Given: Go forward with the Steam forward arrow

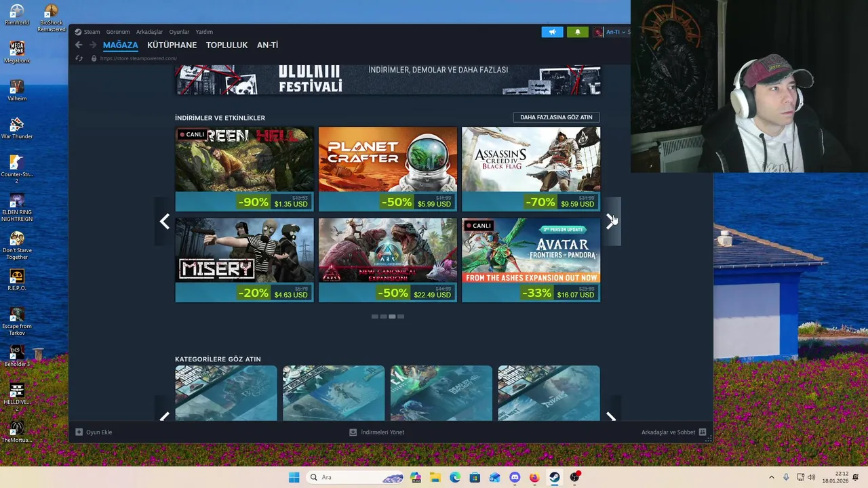Looking at the screenshot, I should coord(93,45).
